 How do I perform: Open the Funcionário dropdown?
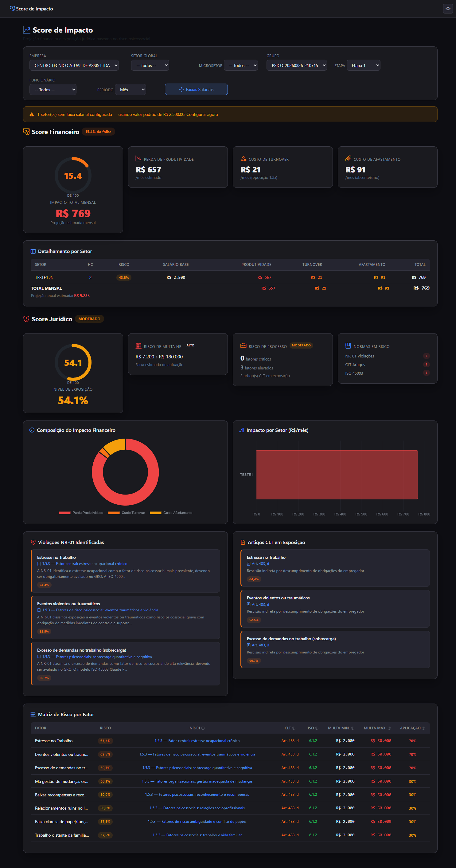(53, 90)
